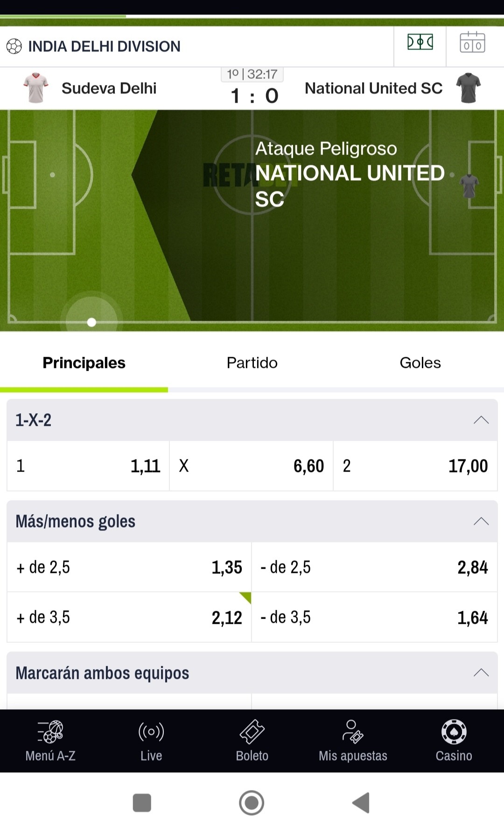Screen dimensions: 504x833
Task: Collapse the Más/menos goles section
Action: coord(481,521)
